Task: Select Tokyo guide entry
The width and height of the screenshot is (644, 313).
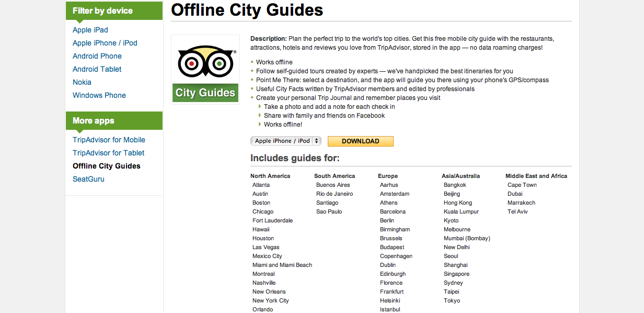Action: 452,300
